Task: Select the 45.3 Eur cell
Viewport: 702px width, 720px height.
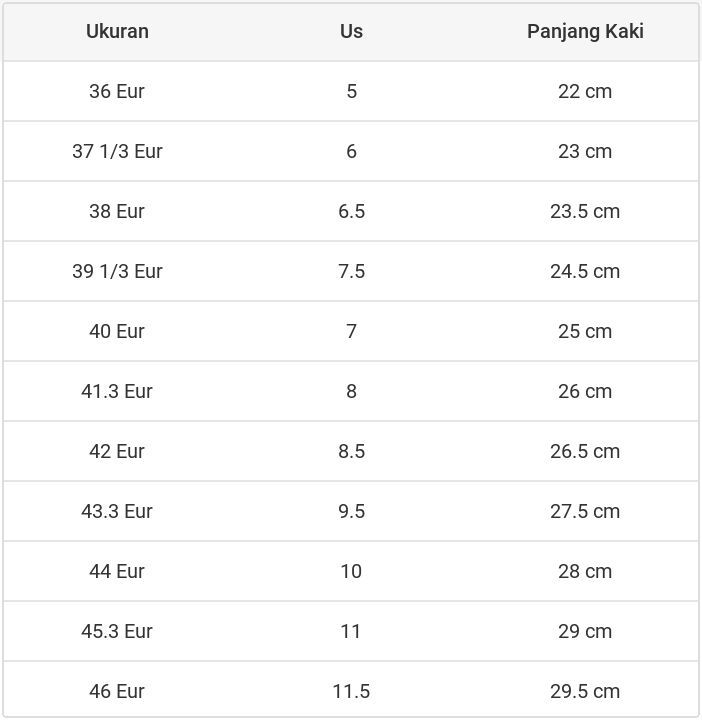Action: coord(117,631)
